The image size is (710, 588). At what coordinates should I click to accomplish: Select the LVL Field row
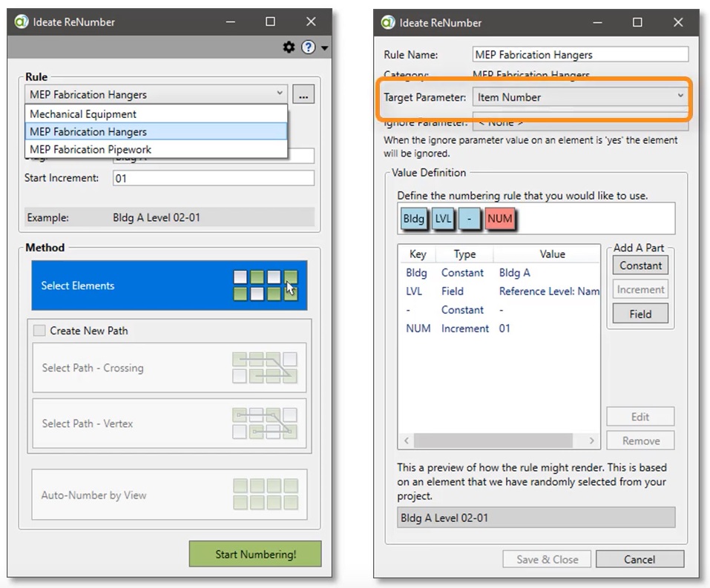coord(499,291)
